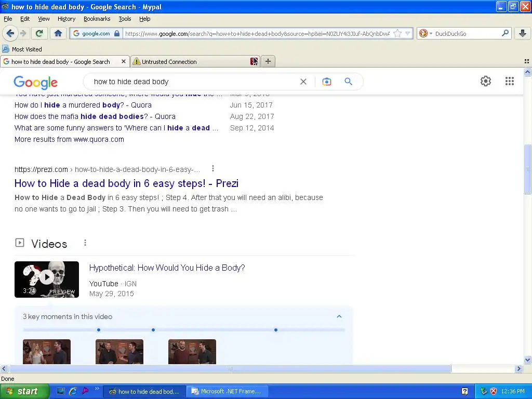Open Google settings gear
The image size is (532, 399).
point(486,81)
